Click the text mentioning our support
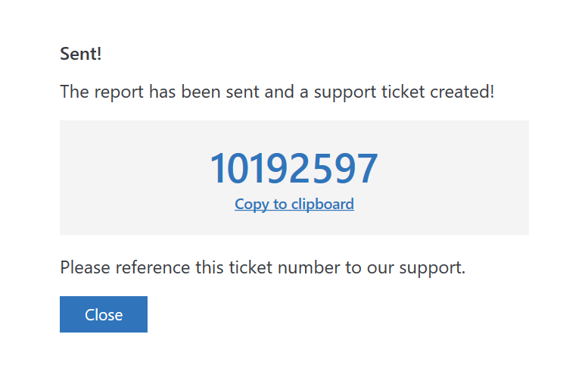The height and width of the screenshot is (381, 588). (262, 267)
